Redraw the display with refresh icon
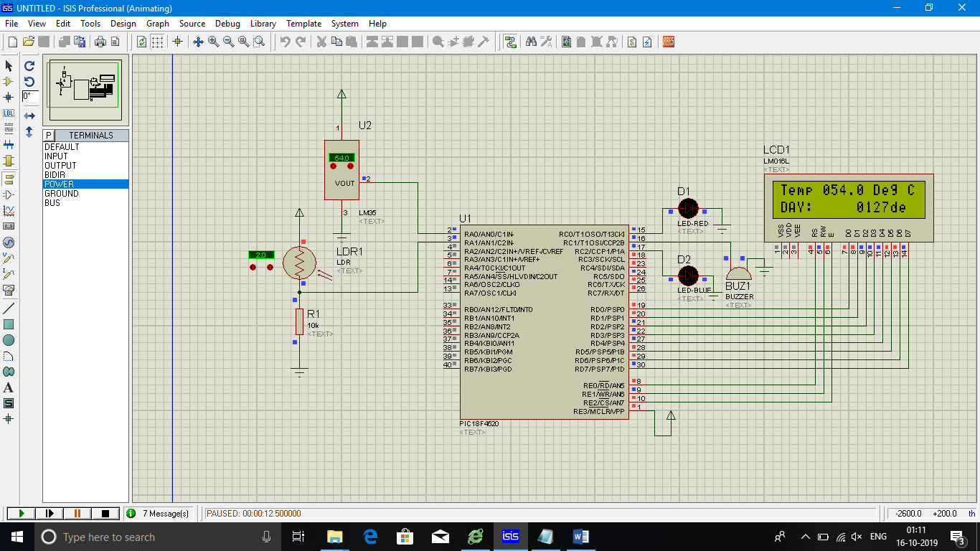This screenshot has width=980, height=551. click(142, 42)
